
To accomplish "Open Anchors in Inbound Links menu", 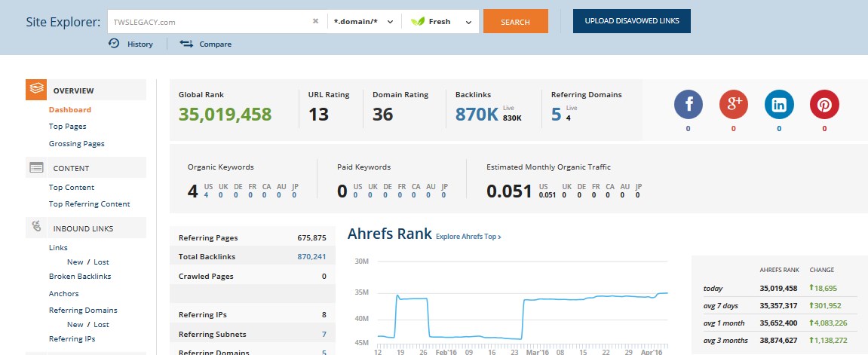I will point(64,294).
